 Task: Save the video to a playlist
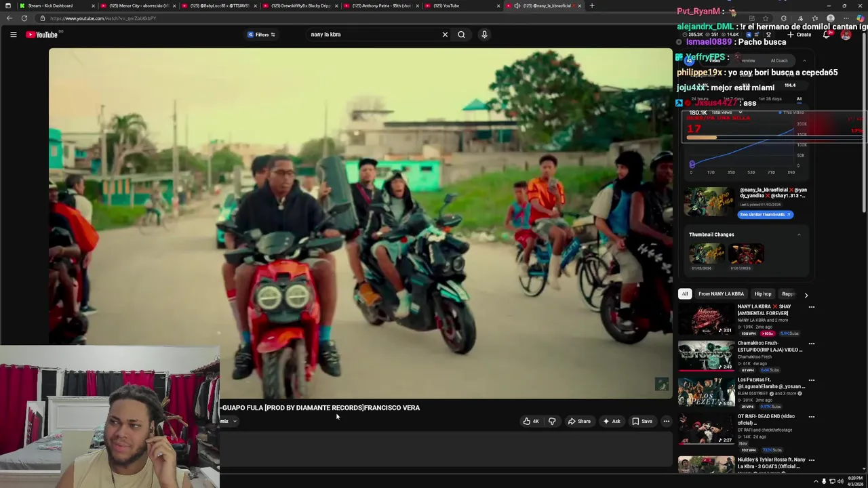tap(642, 422)
